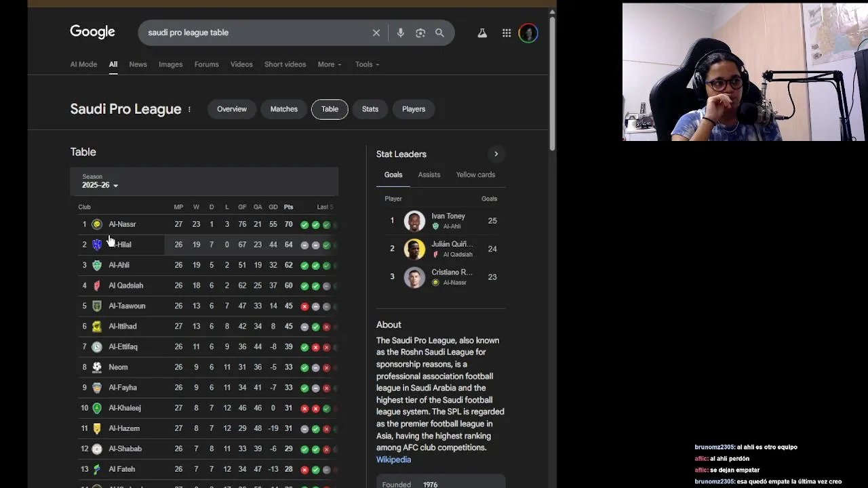Start voice search with microphone icon

tap(400, 33)
